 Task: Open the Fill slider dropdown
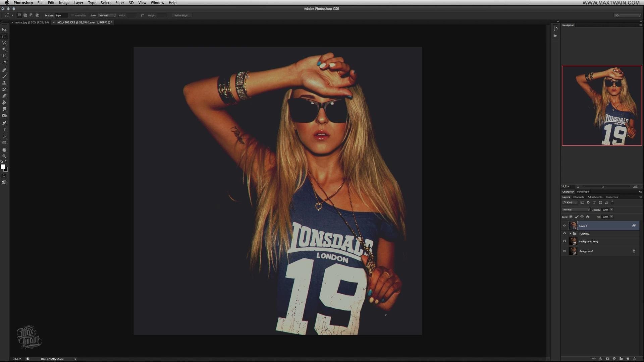pos(611,217)
